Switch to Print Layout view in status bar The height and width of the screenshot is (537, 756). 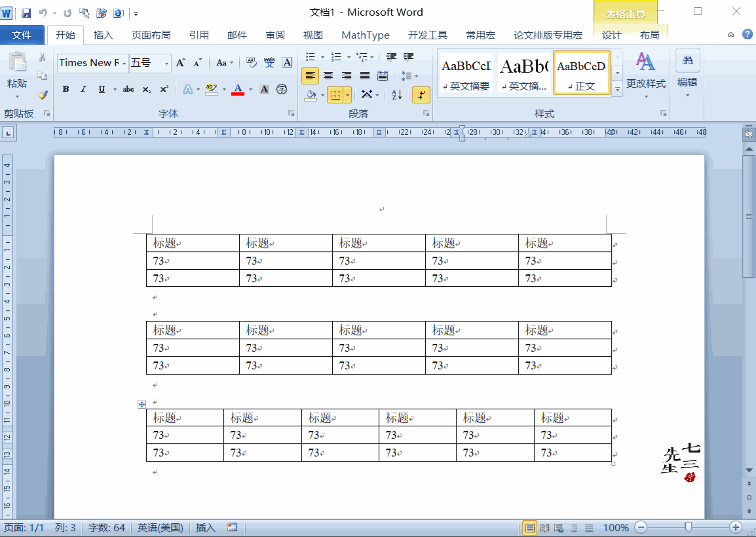[x=529, y=528]
